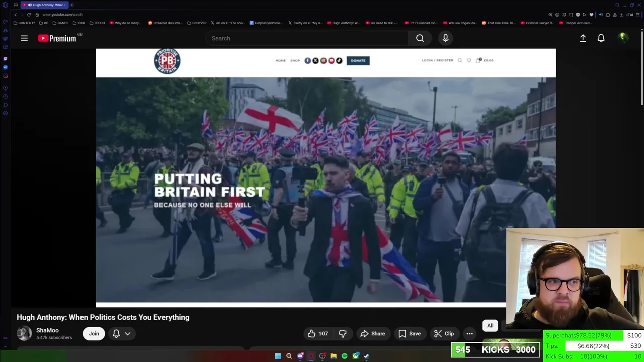The height and width of the screenshot is (362, 644).
Task: Open the KICK bookmarks folder
Action: (x=79, y=23)
